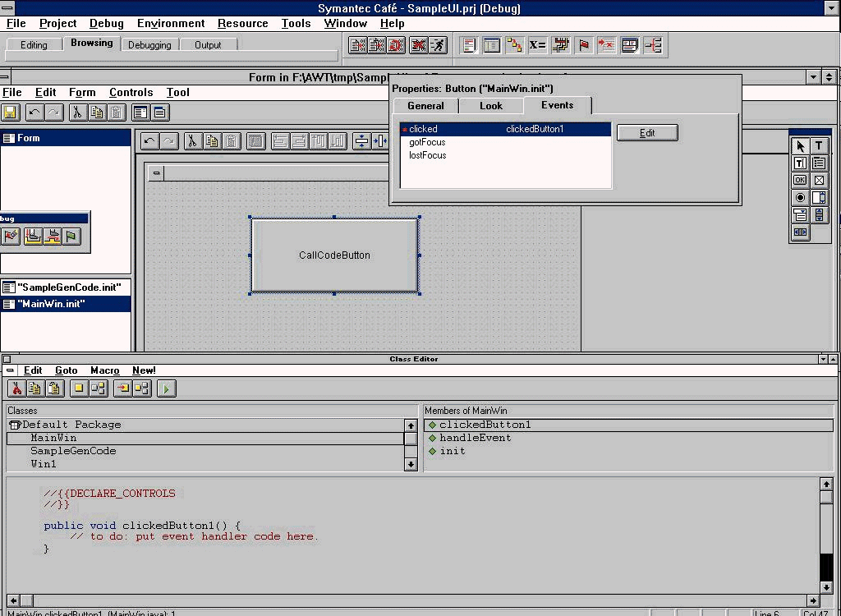Select the radio button control tool
This screenshot has height=616, width=841.
(x=800, y=198)
